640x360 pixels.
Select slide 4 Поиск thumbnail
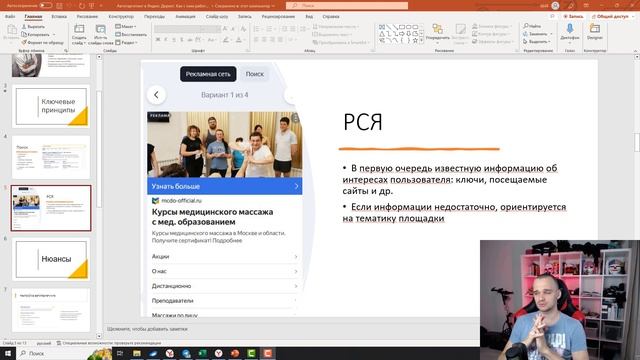click(x=51, y=157)
